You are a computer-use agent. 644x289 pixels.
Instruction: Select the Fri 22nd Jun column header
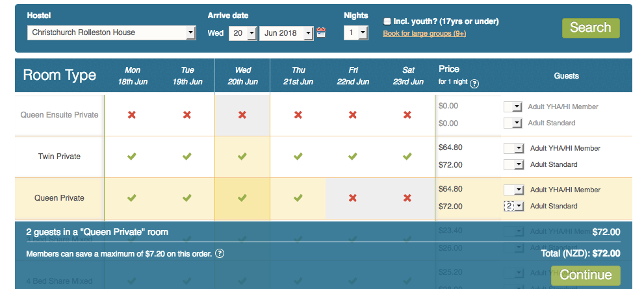(x=353, y=76)
